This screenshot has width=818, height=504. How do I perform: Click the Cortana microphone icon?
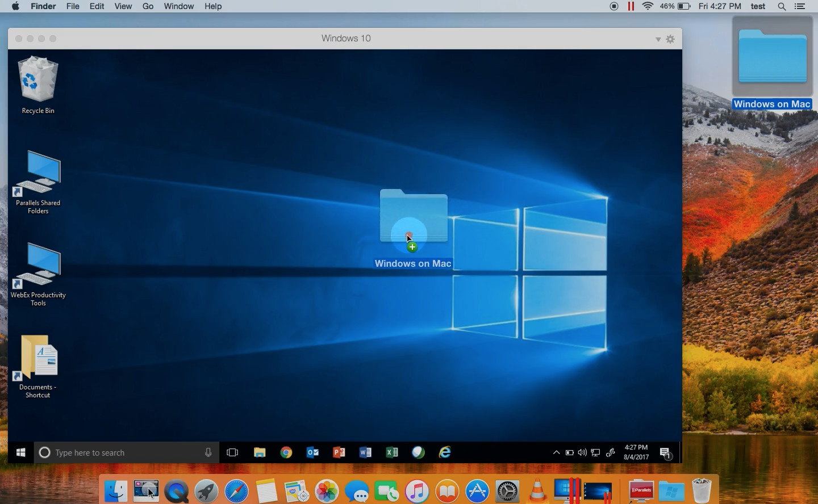pos(208,452)
